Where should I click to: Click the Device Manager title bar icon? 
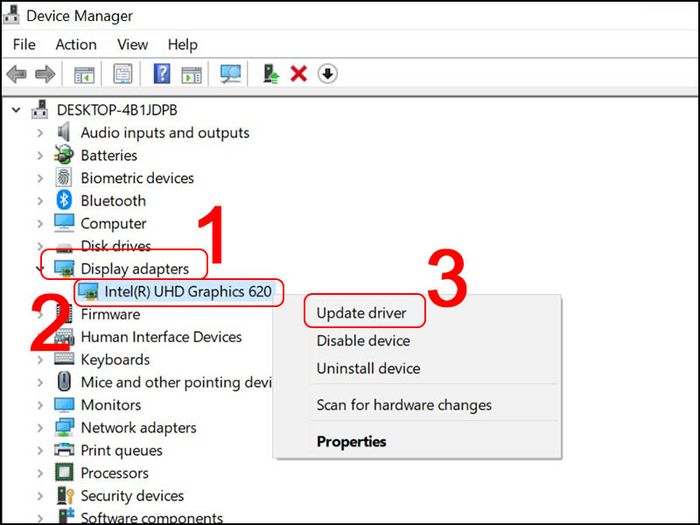point(11,15)
